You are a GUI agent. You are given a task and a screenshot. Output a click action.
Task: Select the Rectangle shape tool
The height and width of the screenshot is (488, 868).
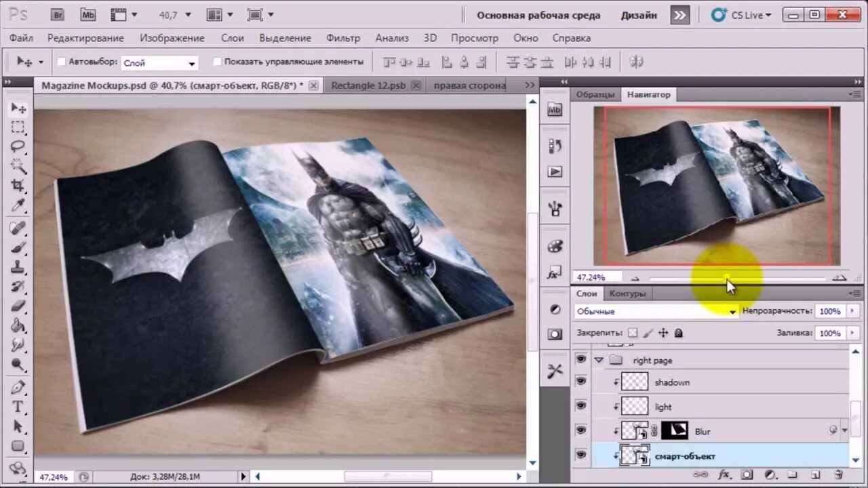[18, 446]
